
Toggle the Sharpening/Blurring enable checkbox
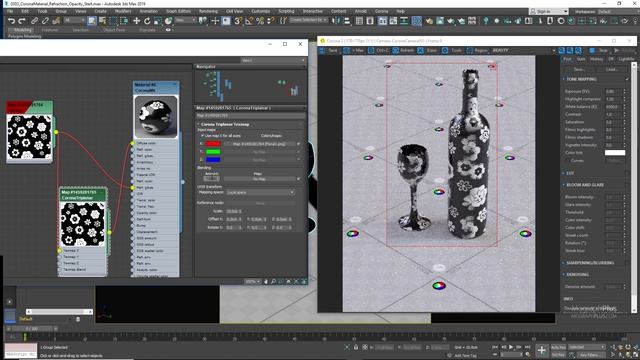point(627,263)
